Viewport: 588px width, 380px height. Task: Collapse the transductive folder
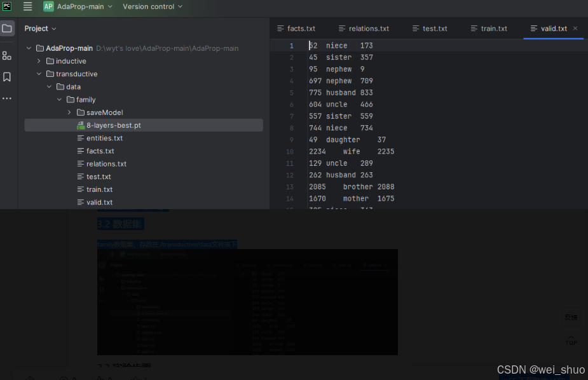tap(39, 74)
